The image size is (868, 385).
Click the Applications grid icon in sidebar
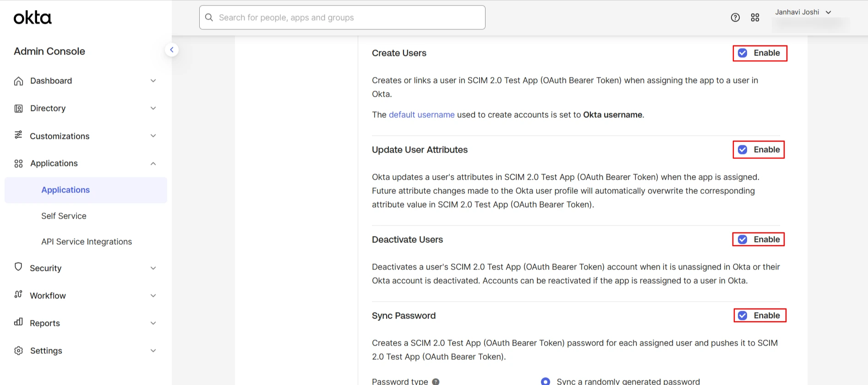click(18, 164)
